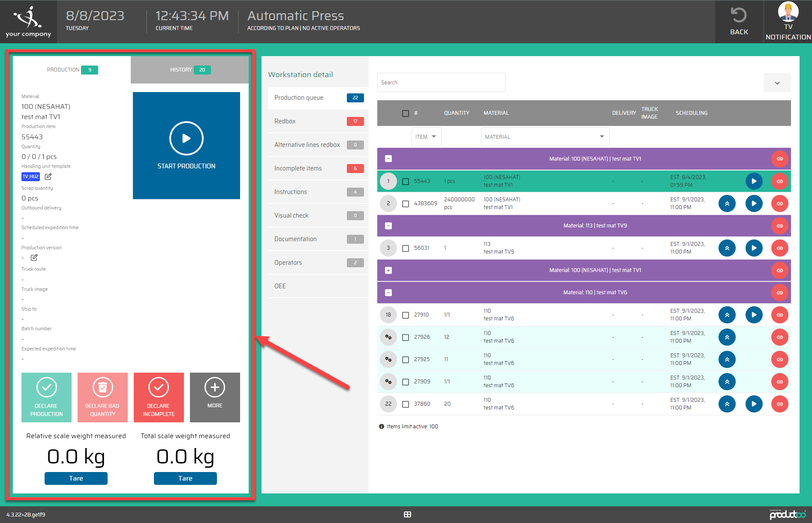Check the checkbox for item 55443

406,181
